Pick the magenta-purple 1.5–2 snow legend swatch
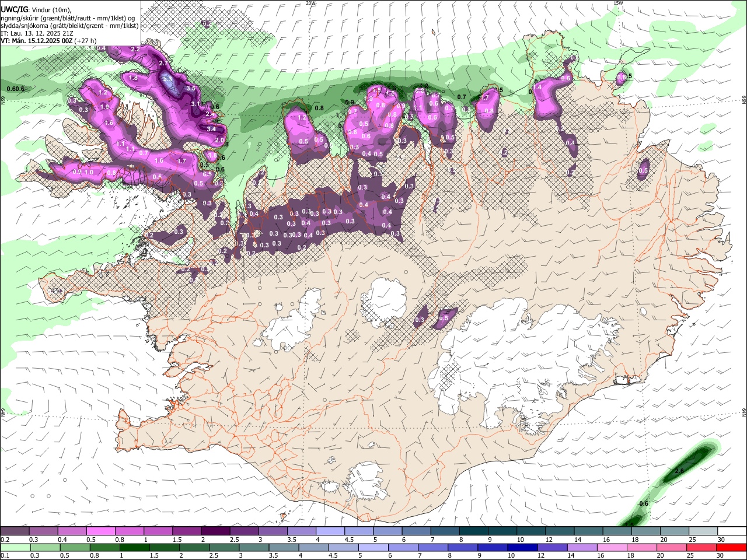Image resolution: width=747 pixels, height=560 pixels. [187, 531]
